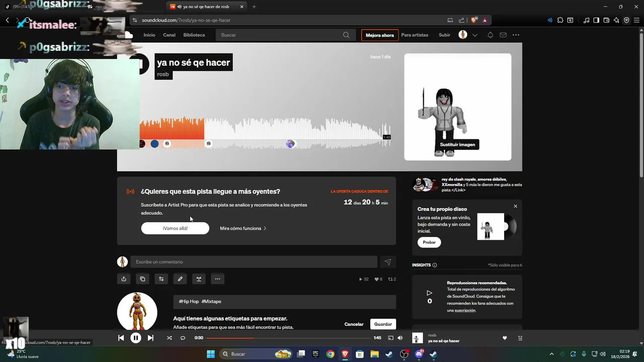Open the Epic Games taskbar icon
Viewport: 644px width, 362px height.
(315, 354)
